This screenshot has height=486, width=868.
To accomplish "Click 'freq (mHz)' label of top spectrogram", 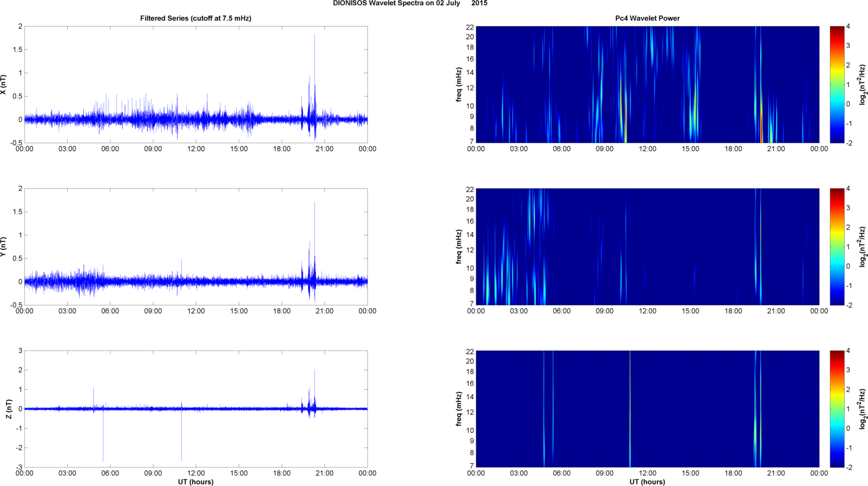I will pos(459,85).
